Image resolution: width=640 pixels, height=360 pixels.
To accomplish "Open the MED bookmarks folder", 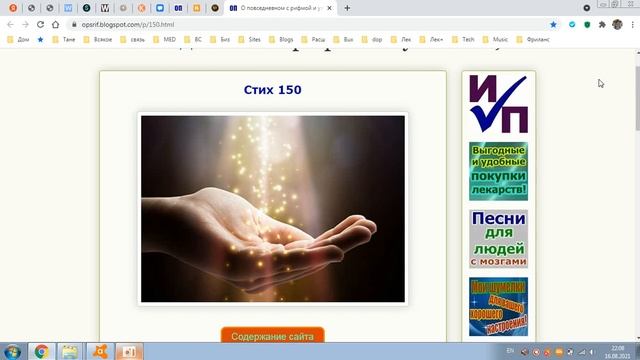I will tap(164, 40).
